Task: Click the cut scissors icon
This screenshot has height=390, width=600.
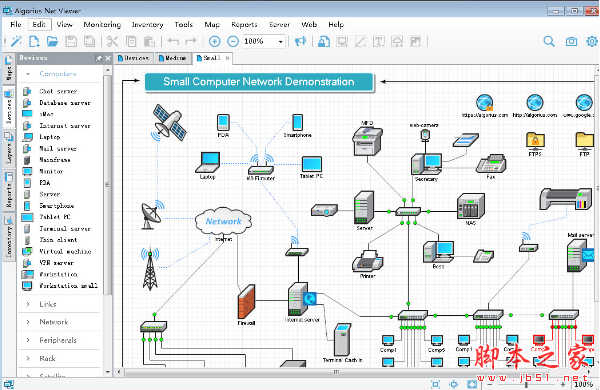Action: click(112, 41)
